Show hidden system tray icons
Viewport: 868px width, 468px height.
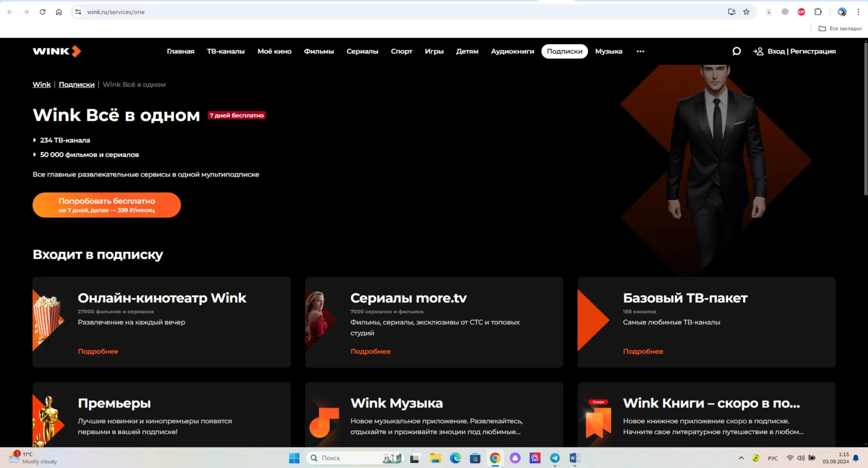(741, 458)
